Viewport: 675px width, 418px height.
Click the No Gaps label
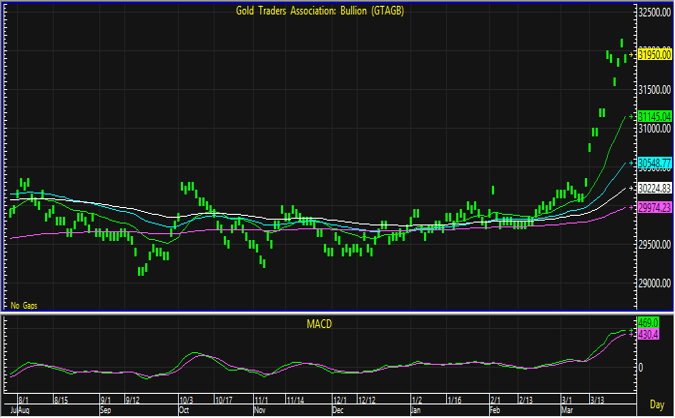point(24,304)
